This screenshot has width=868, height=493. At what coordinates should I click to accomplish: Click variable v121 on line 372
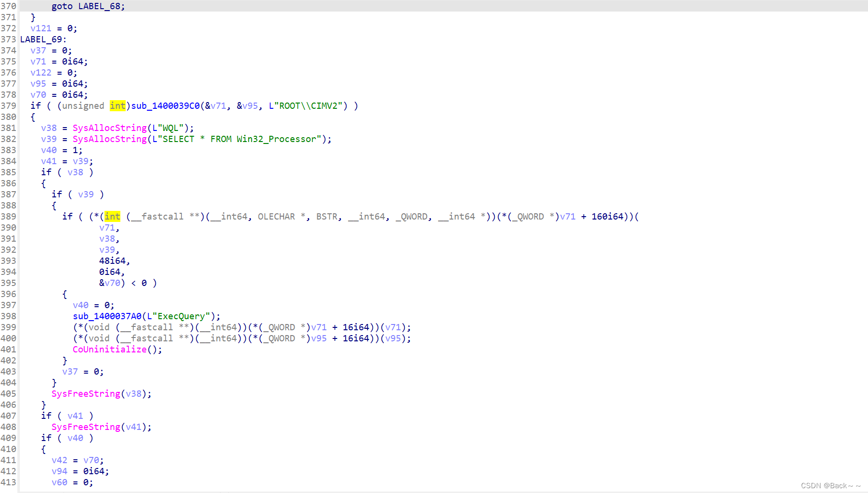(x=41, y=28)
